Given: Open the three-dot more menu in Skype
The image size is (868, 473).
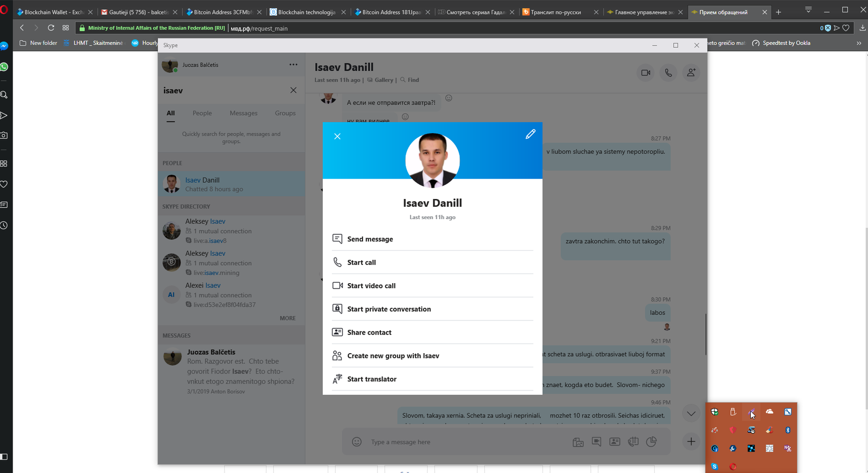Looking at the screenshot, I should [x=293, y=65].
